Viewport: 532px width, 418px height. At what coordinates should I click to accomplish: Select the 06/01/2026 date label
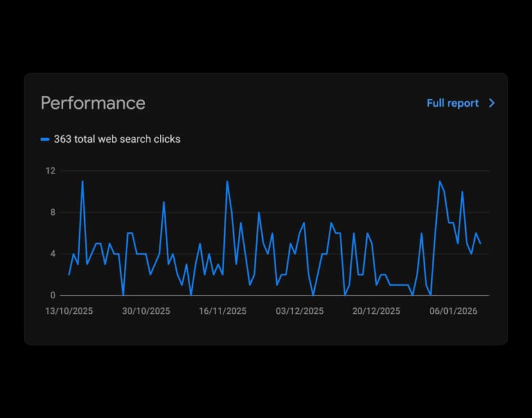point(453,311)
